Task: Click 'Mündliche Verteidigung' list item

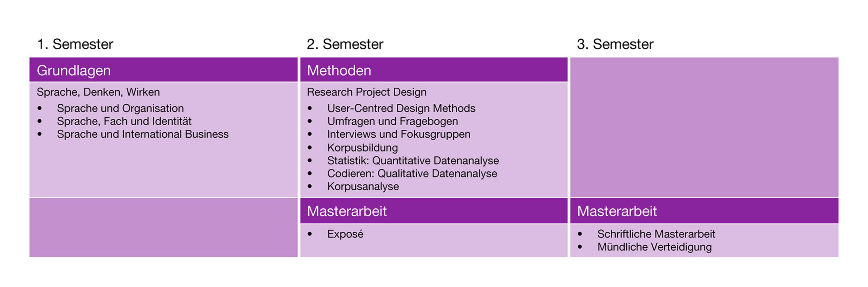Action: click(654, 247)
